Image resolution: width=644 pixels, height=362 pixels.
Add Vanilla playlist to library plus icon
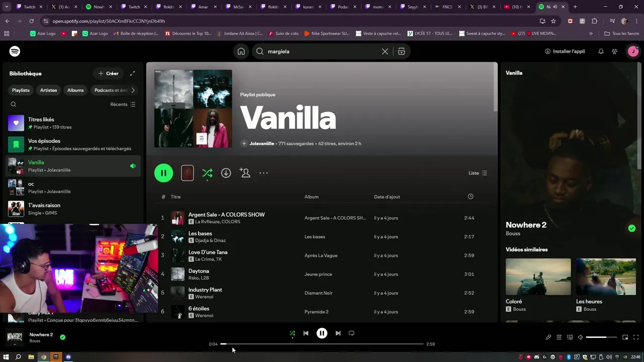point(244,143)
